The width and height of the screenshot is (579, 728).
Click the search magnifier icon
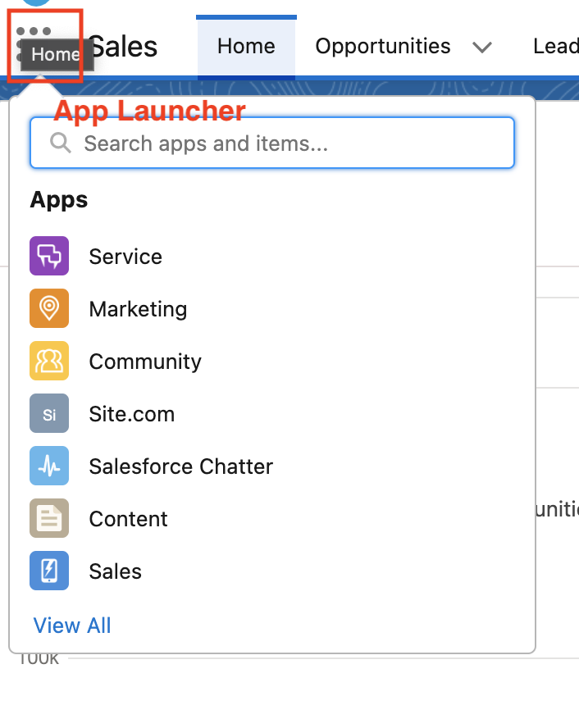pos(61,143)
